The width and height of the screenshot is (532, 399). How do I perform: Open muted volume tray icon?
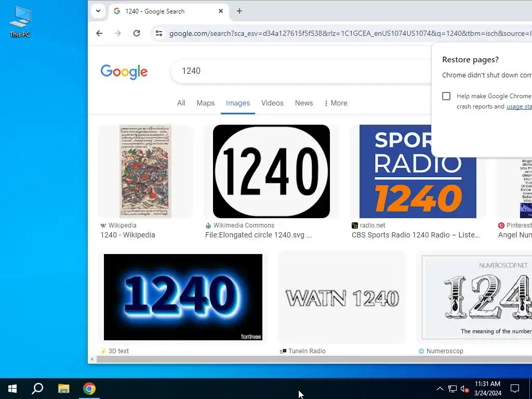click(464, 389)
